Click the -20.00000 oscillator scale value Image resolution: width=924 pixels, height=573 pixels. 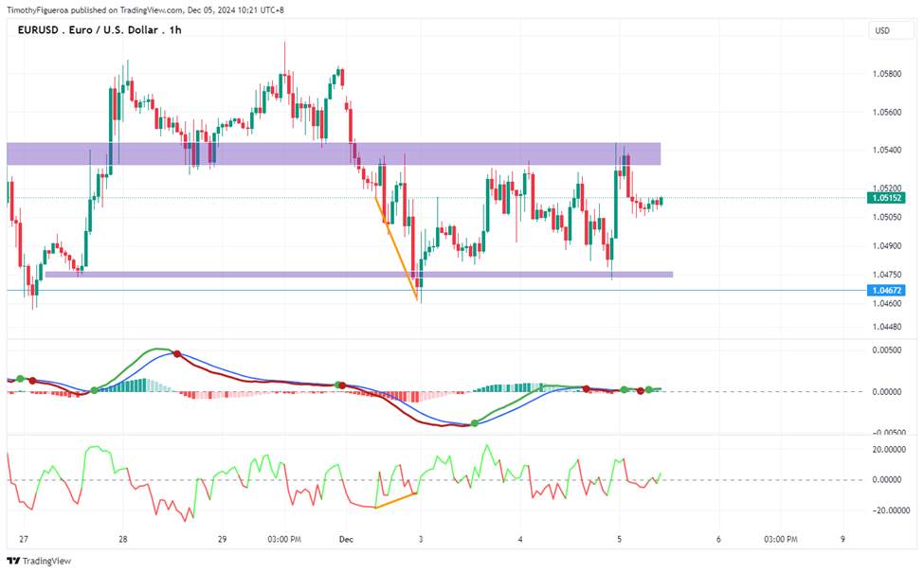889,510
